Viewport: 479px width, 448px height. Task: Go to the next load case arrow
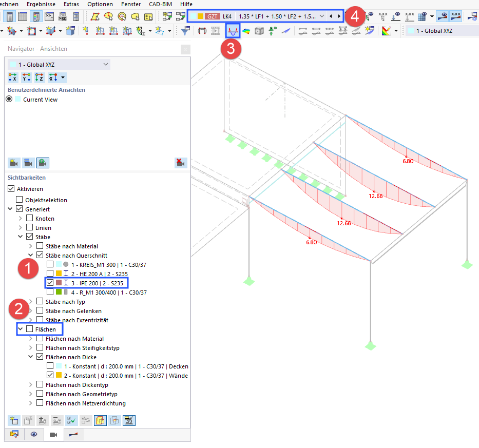pos(339,16)
